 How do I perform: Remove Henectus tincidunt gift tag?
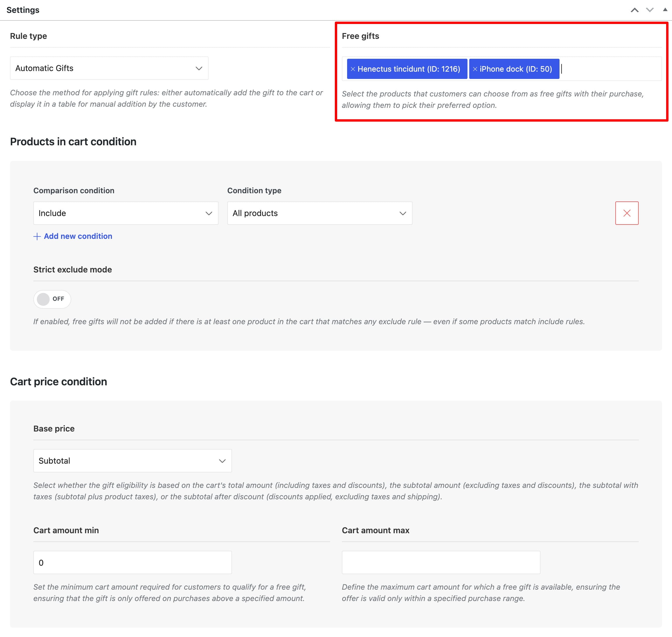point(353,69)
